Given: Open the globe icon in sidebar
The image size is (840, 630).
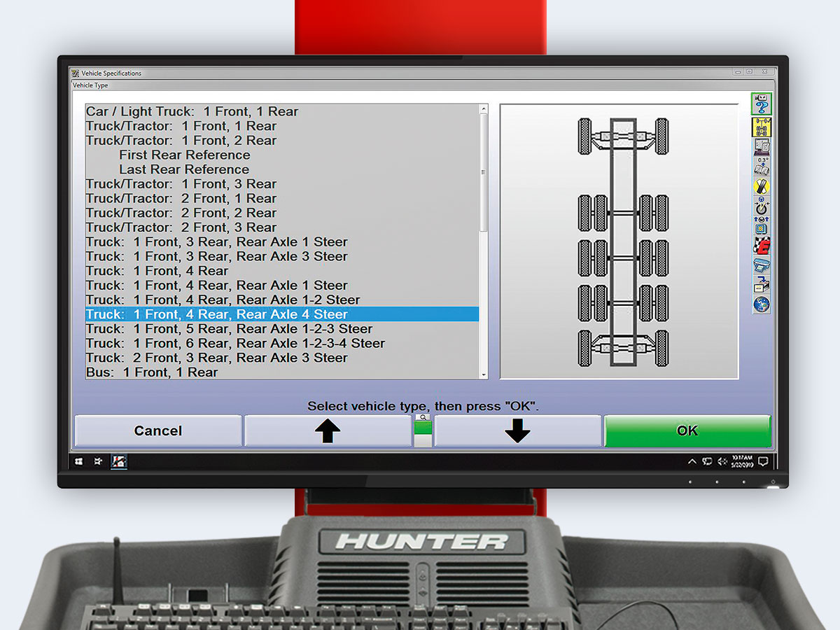Looking at the screenshot, I should point(761,304).
